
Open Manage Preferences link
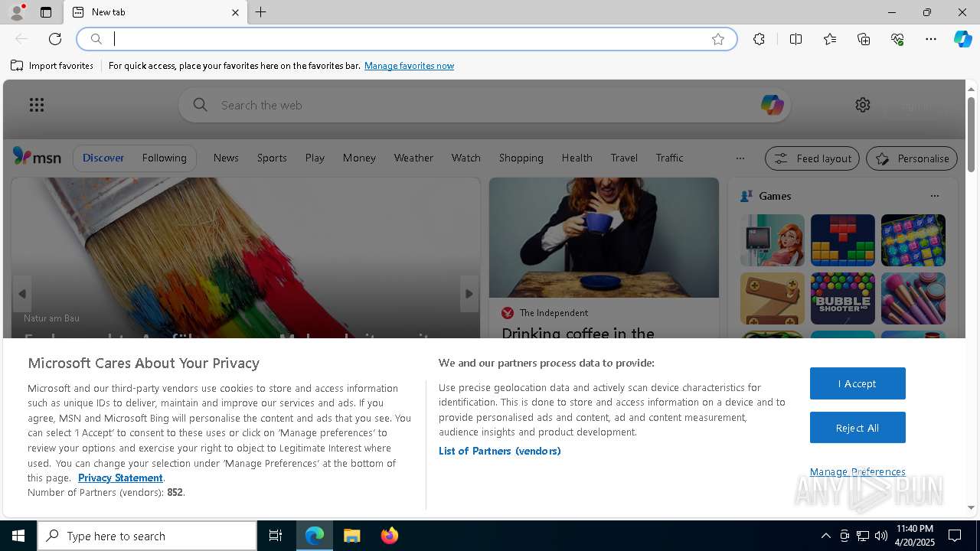pyautogui.click(x=857, y=471)
